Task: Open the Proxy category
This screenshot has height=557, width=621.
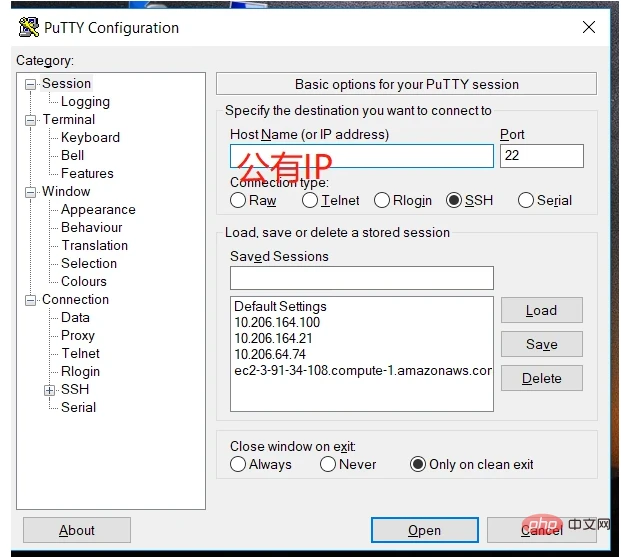Action: point(78,336)
